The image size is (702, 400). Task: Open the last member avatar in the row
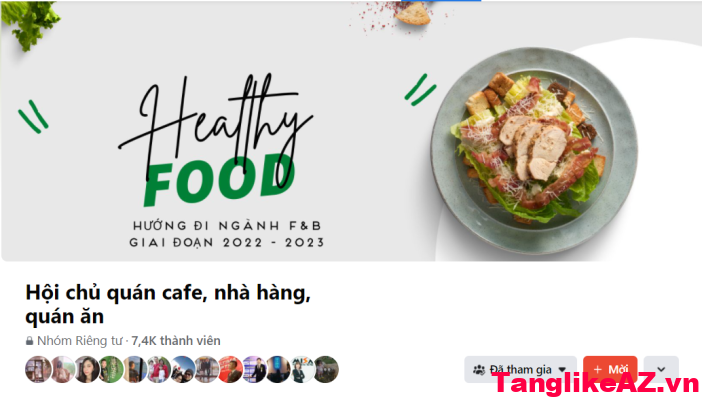[x=326, y=370]
